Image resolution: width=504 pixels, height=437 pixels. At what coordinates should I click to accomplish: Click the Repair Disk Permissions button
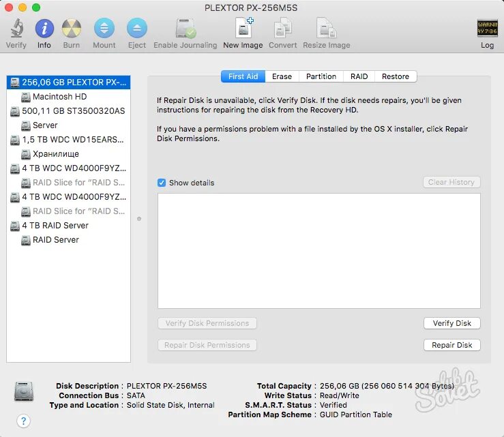tap(207, 345)
